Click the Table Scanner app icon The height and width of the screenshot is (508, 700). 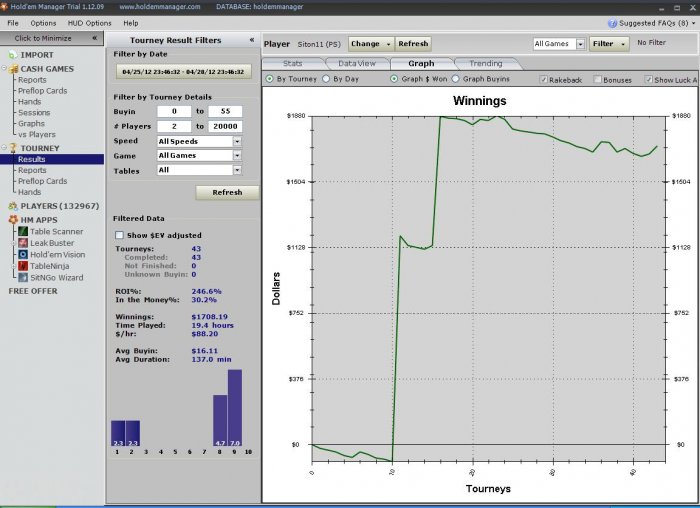pyautogui.click(x=23, y=231)
